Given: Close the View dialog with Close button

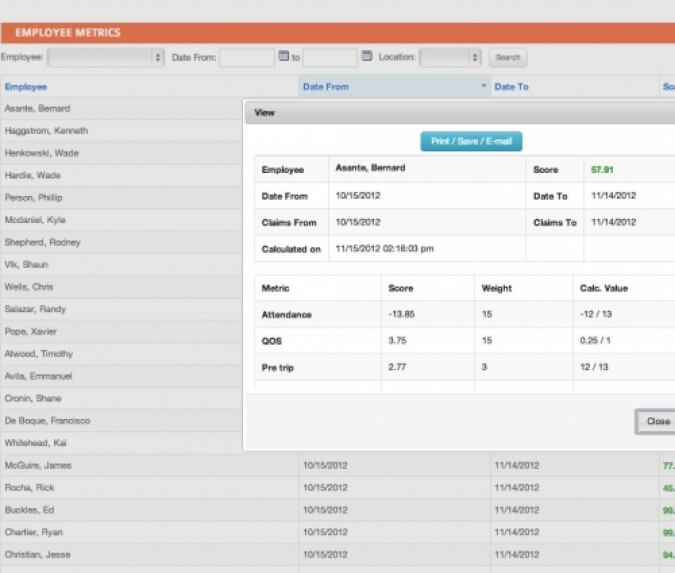Looking at the screenshot, I should point(658,421).
